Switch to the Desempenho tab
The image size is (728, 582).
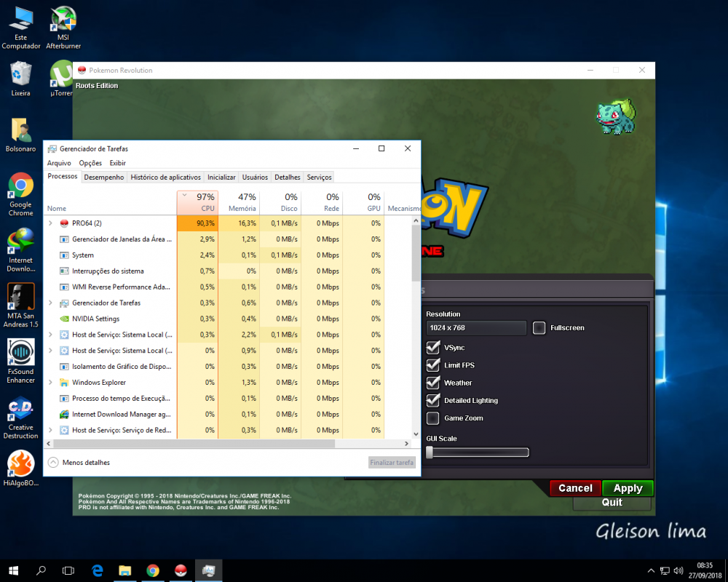[x=103, y=177]
